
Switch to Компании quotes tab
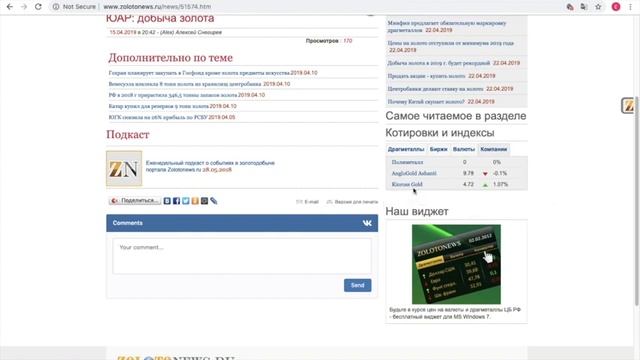pos(493,149)
